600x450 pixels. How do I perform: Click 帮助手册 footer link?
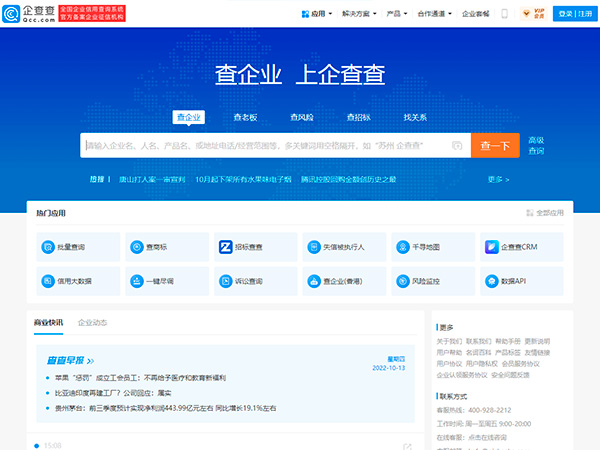(508, 341)
